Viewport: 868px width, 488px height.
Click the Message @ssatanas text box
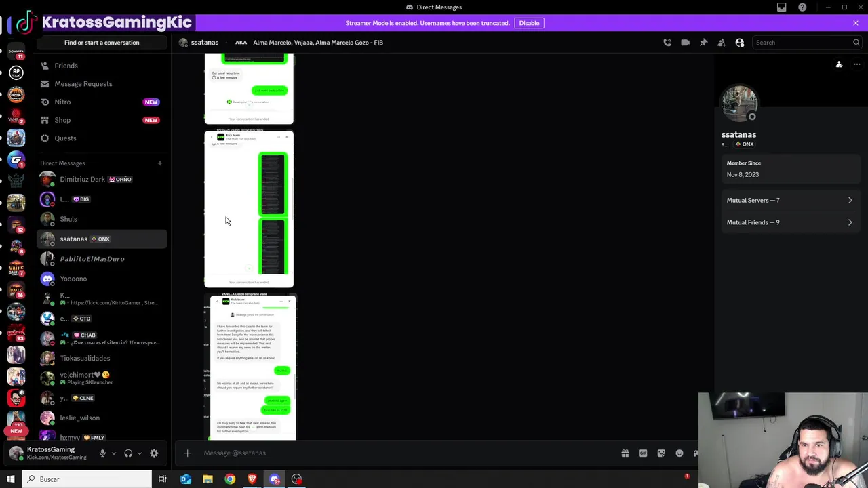[407, 453]
